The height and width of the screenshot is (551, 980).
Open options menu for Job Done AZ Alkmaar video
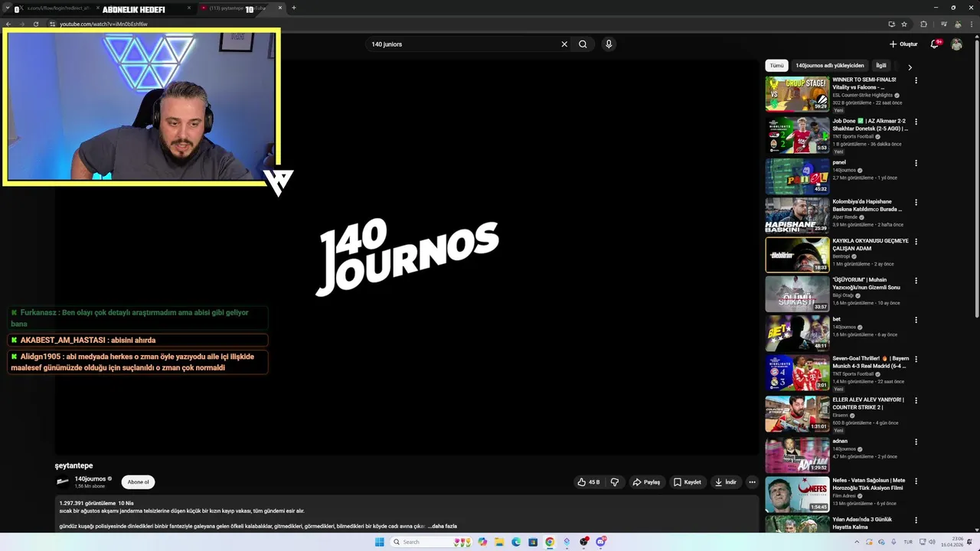916,122
